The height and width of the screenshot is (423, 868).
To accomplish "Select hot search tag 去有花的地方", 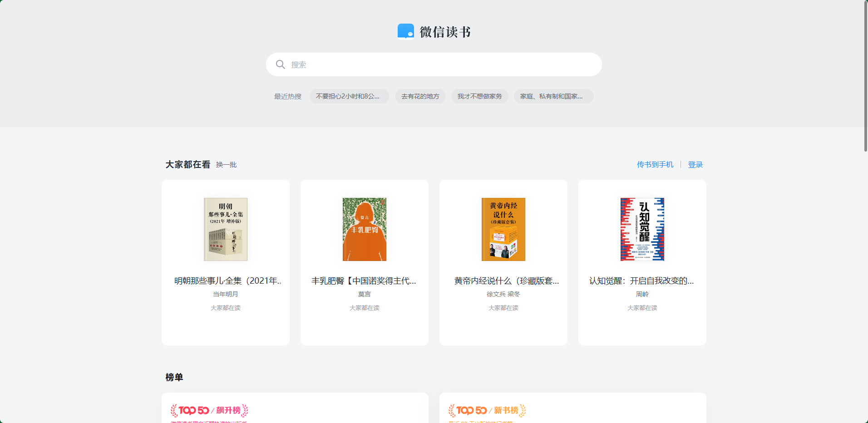I will point(420,96).
